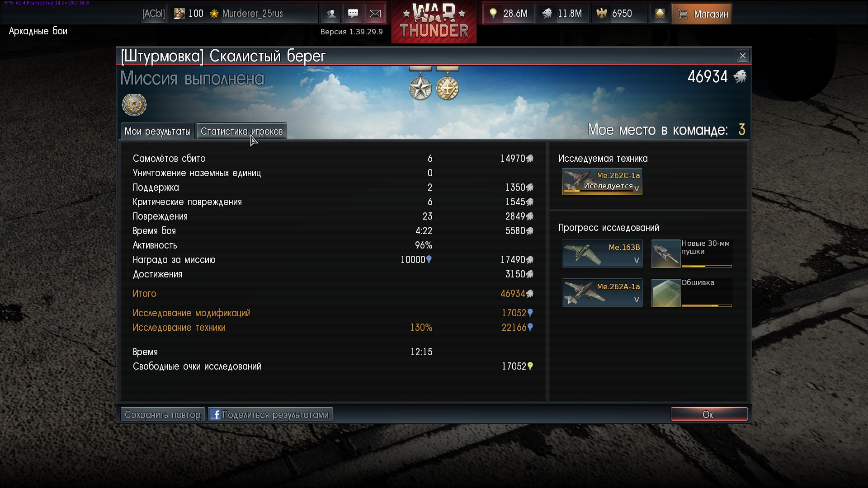868x488 pixels.
Task: Click the gold plane medal award
Action: 448,84
